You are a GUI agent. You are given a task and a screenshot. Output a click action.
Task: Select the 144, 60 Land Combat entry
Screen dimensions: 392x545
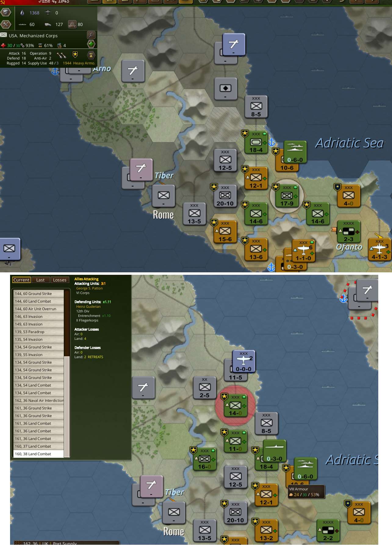click(x=38, y=301)
